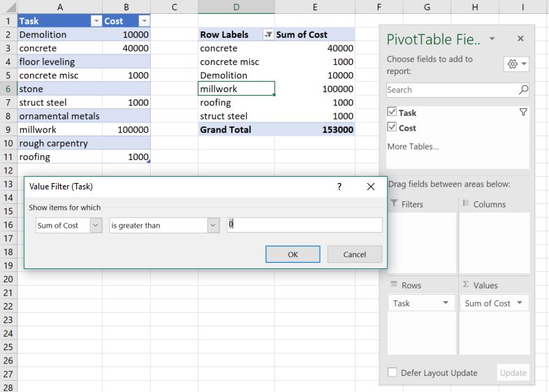Viewport: 549px width, 392px height.
Task: Open the PivotTable Fields gear tools menu
Action: (x=516, y=64)
